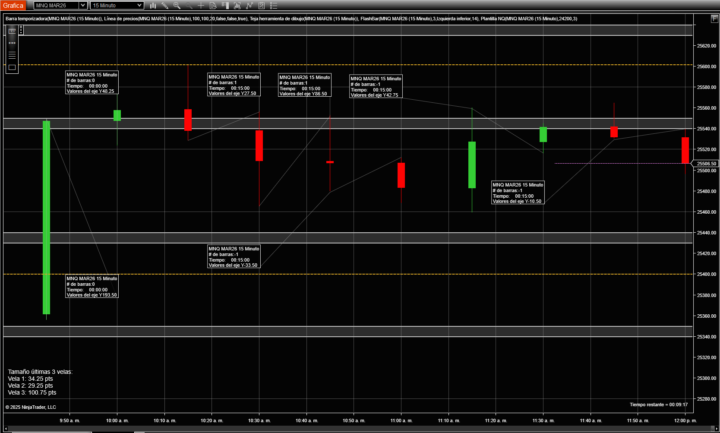
Task: Click the label with Y-33.50 value
Action: pyautogui.click(x=234, y=256)
